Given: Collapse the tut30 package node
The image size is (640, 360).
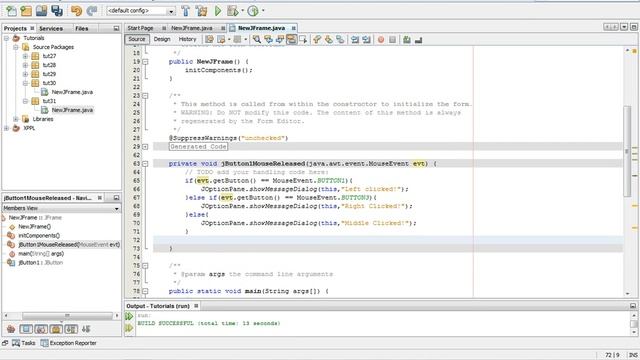Looking at the screenshot, I should coord(25,83).
